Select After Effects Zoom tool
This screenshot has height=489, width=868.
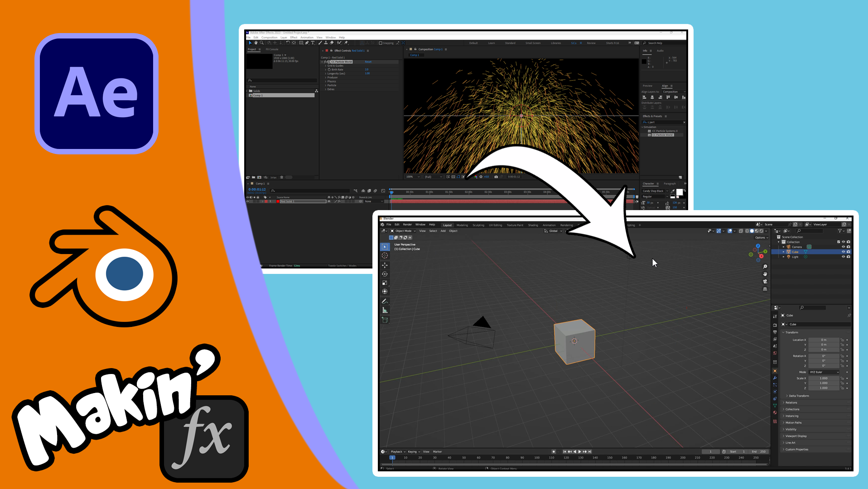coord(262,43)
